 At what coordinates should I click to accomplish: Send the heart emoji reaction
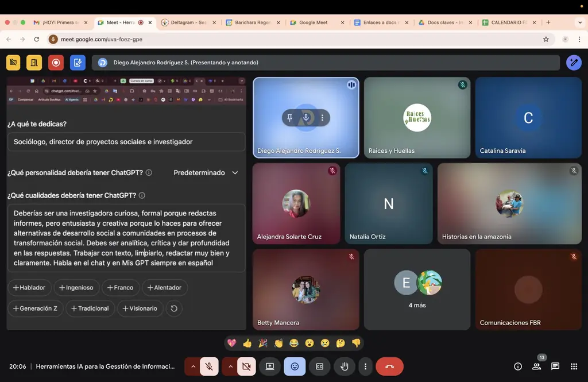[x=232, y=343]
